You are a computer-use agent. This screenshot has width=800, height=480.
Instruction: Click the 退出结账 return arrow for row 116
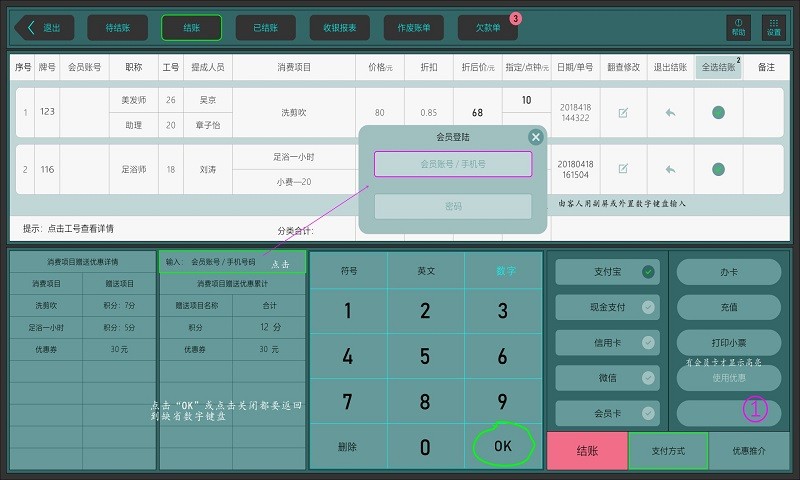coord(670,169)
